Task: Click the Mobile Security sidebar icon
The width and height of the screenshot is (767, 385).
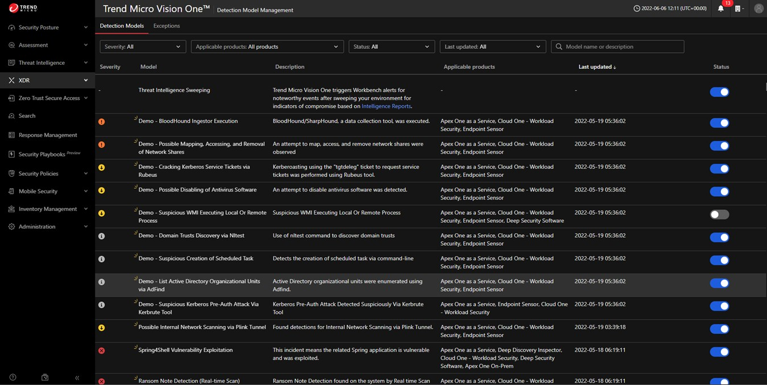Action: [11, 191]
